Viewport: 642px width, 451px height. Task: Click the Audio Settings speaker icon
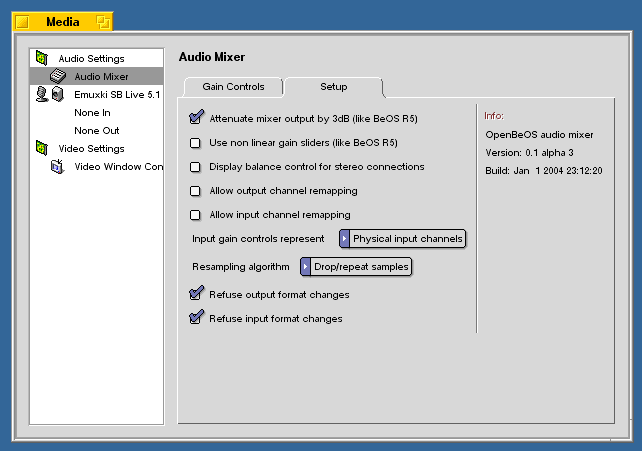point(42,58)
